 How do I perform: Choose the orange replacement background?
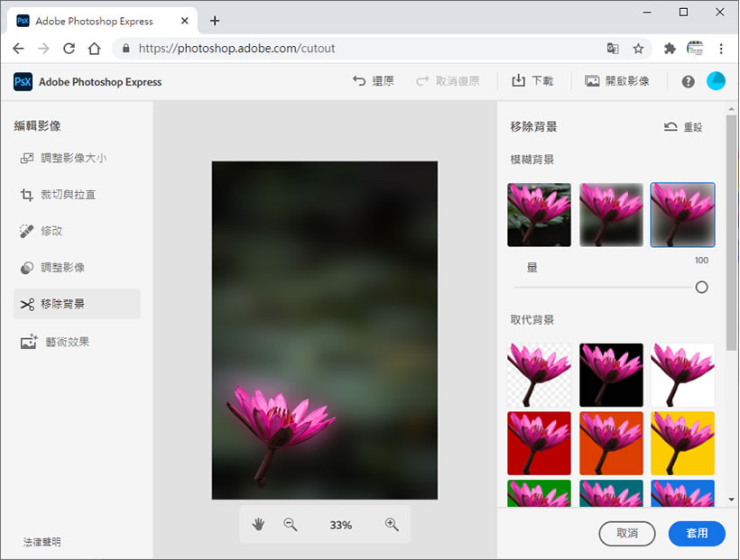(x=611, y=443)
